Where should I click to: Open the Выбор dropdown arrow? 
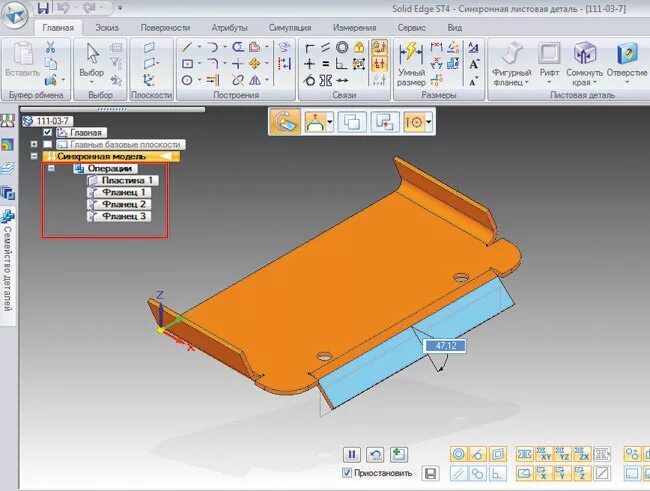(x=92, y=82)
